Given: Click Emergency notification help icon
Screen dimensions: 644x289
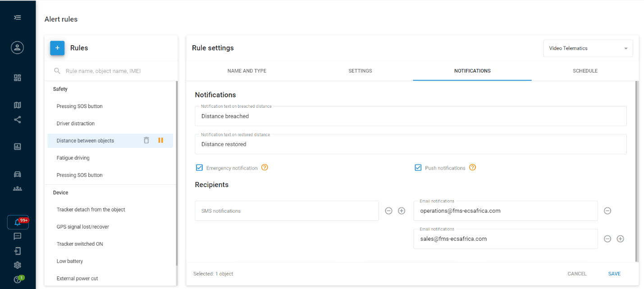Looking at the screenshot, I should pos(265,167).
